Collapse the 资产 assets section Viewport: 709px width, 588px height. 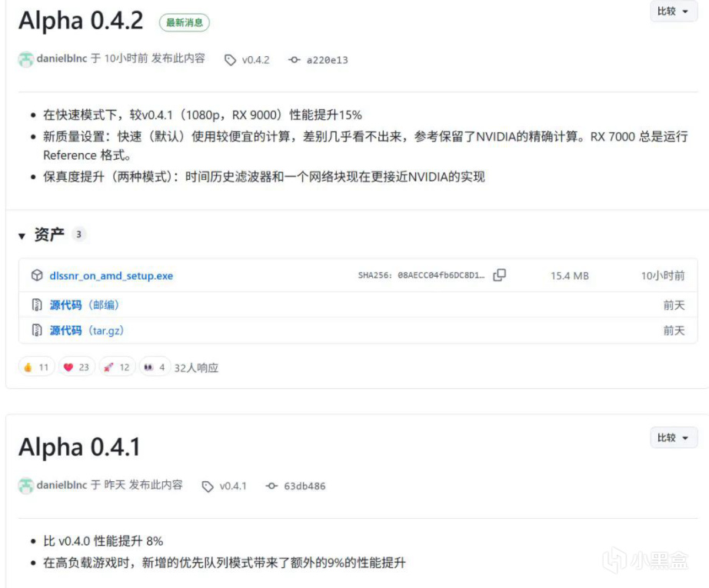[22, 235]
